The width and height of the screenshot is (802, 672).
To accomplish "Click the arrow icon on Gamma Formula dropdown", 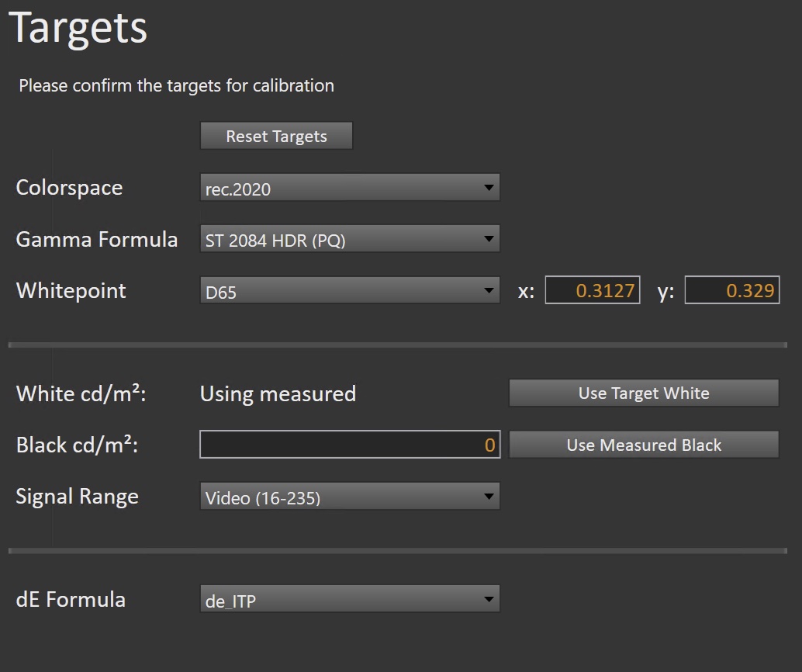I will pos(489,239).
